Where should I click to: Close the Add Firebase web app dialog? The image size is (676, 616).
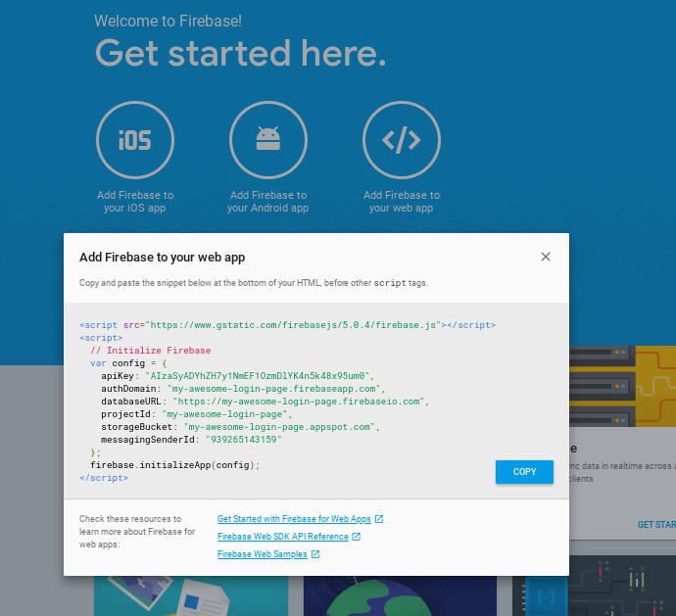click(546, 257)
